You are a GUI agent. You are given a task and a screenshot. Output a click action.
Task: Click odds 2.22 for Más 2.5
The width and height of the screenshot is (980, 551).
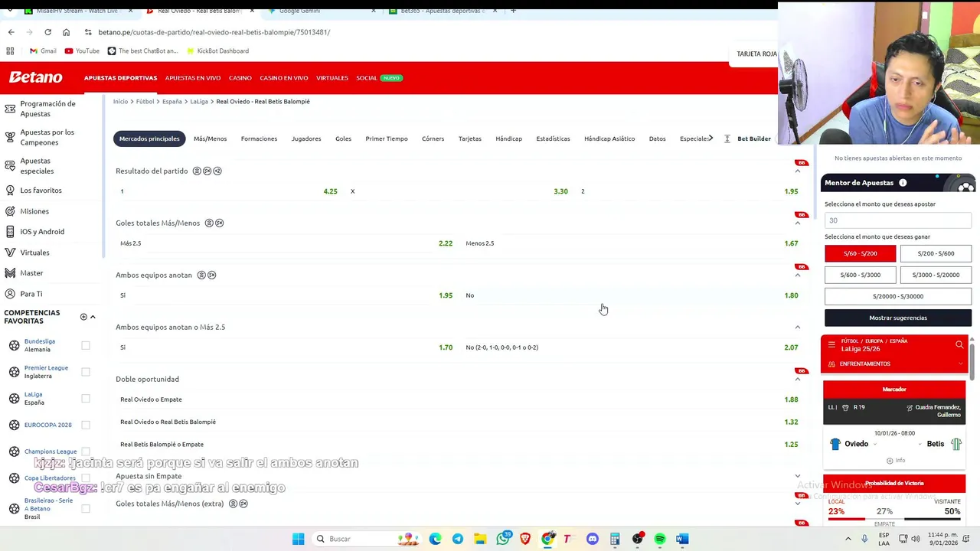446,243
